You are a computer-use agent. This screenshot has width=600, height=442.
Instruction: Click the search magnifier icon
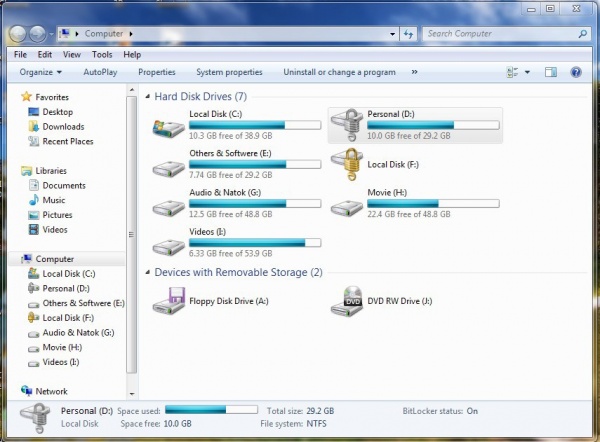coord(582,34)
